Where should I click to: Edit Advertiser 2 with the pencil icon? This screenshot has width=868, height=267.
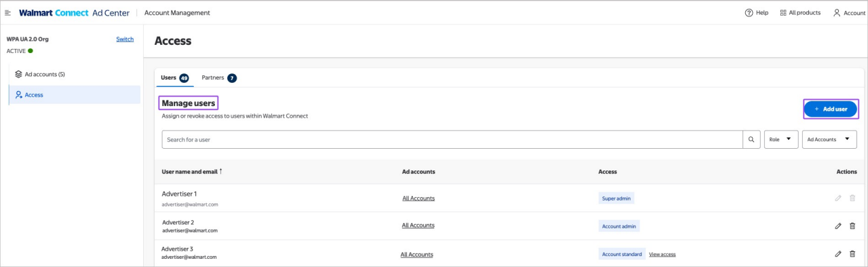(838, 226)
